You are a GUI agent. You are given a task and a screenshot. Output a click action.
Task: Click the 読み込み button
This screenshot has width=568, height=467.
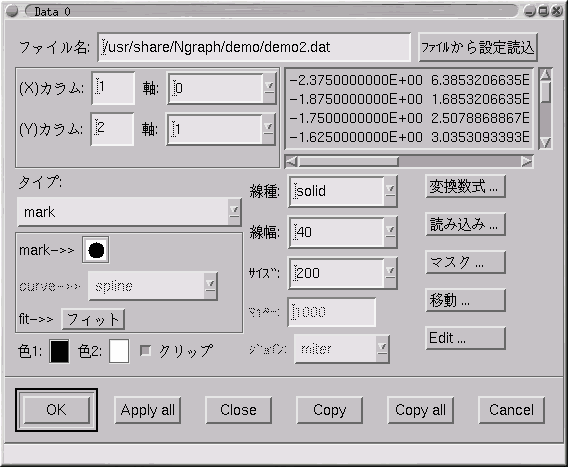[x=465, y=224]
